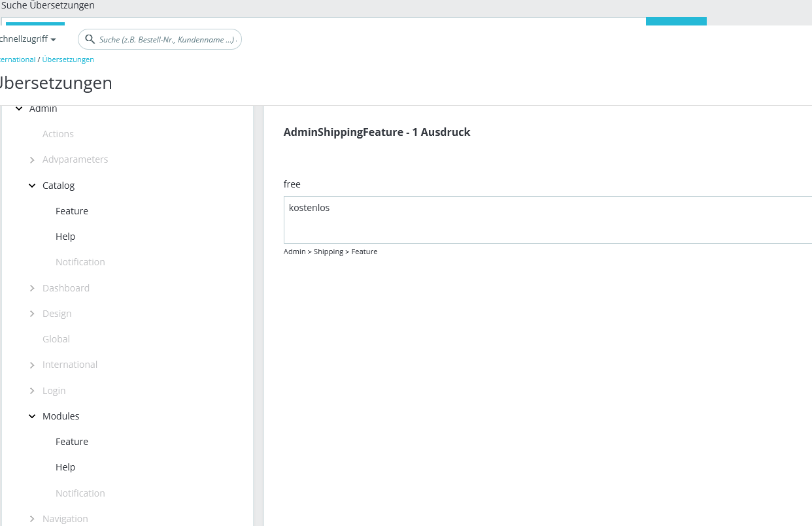This screenshot has width=812, height=526.
Task: Open the International breadcrumb link
Action: point(18,59)
